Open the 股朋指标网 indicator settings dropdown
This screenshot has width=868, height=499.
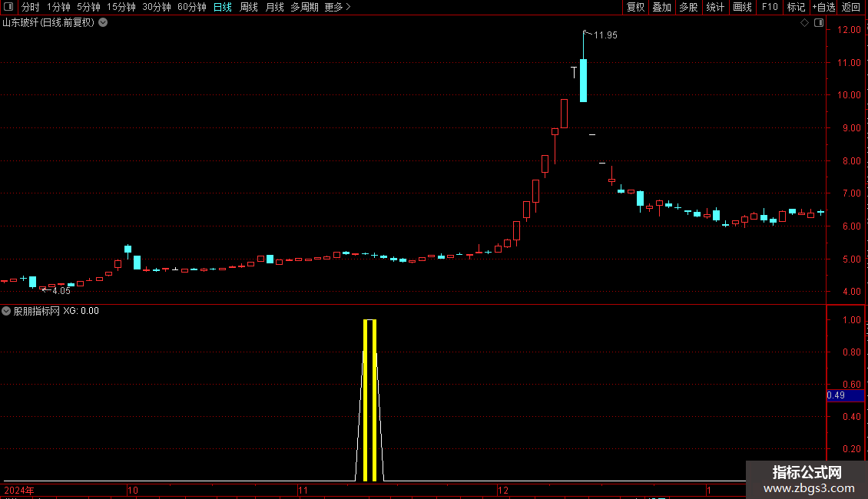coord(6,311)
